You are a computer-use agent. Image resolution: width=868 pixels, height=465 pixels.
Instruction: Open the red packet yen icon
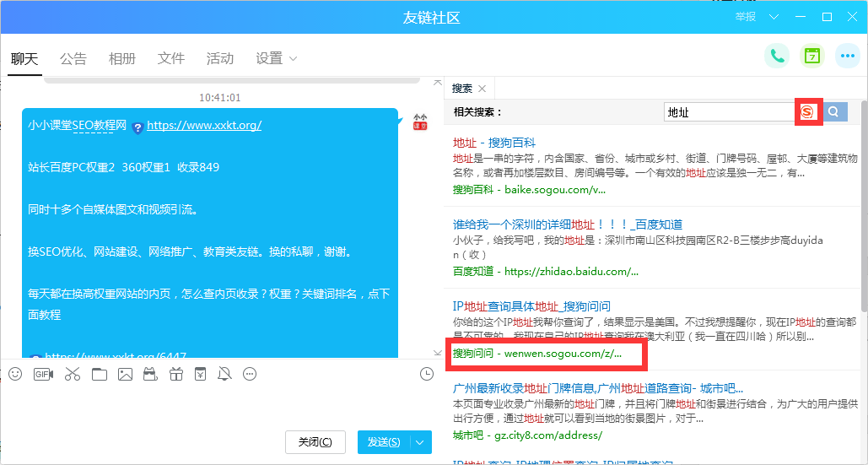[x=201, y=374]
